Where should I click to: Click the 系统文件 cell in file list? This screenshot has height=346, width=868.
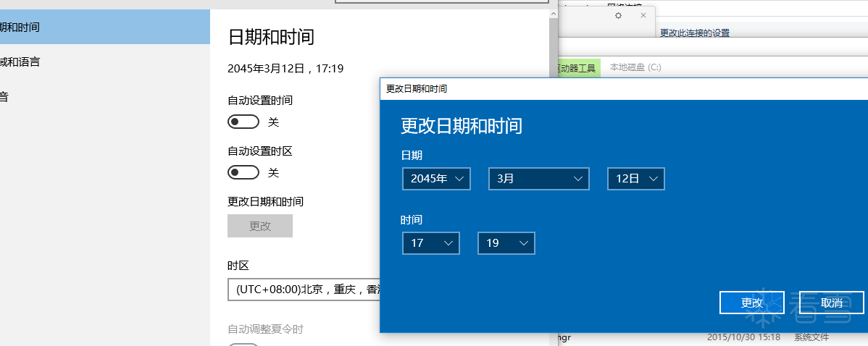pyautogui.click(x=811, y=337)
